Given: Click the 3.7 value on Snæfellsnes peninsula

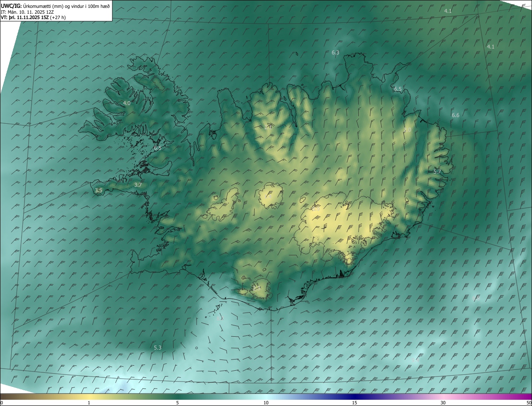Looking at the screenshot, I should tap(138, 185).
